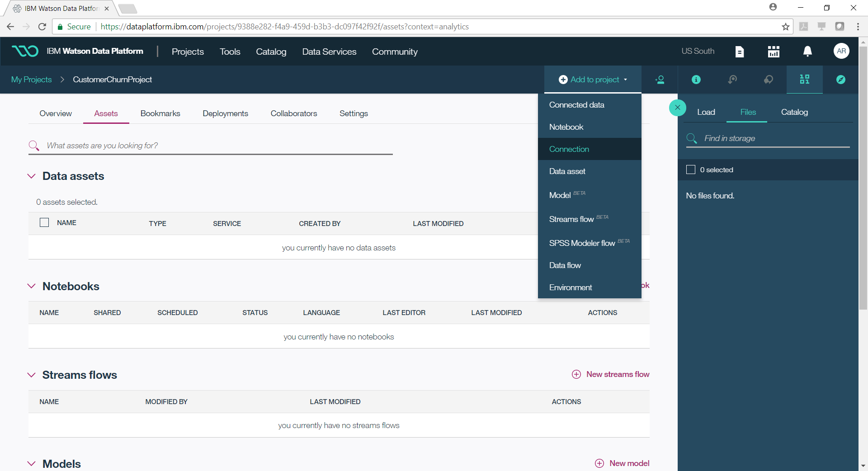Open Chrome's three-dot menu
Image resolution: width=868 pixels, height=471 pixels.
[858, 27]
